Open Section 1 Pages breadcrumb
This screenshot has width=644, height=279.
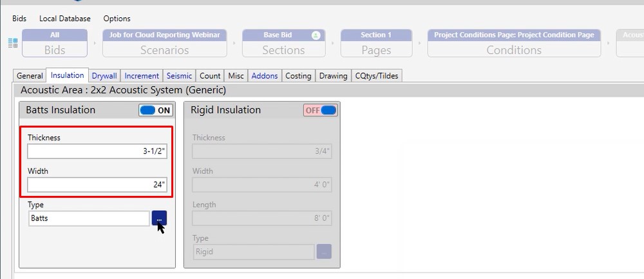[376, 43]
